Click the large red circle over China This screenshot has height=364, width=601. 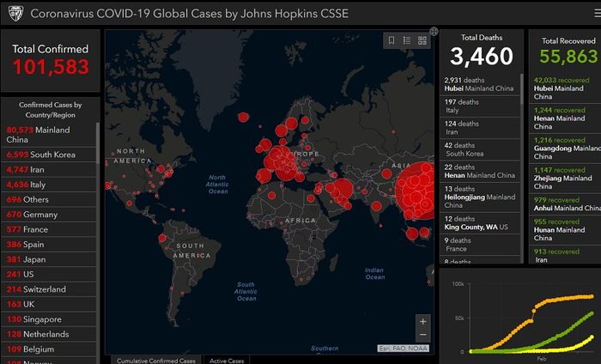pyautogui.click(x=416, y=190)
